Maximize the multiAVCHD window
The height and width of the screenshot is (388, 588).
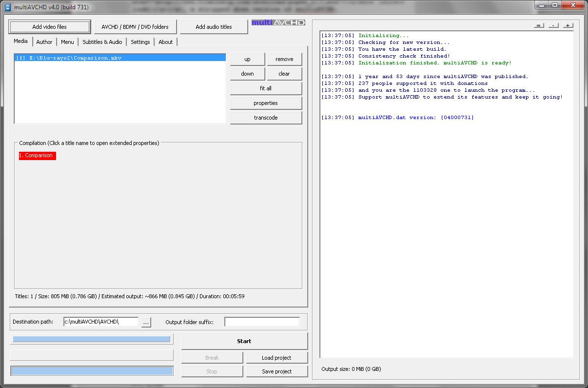554,5
